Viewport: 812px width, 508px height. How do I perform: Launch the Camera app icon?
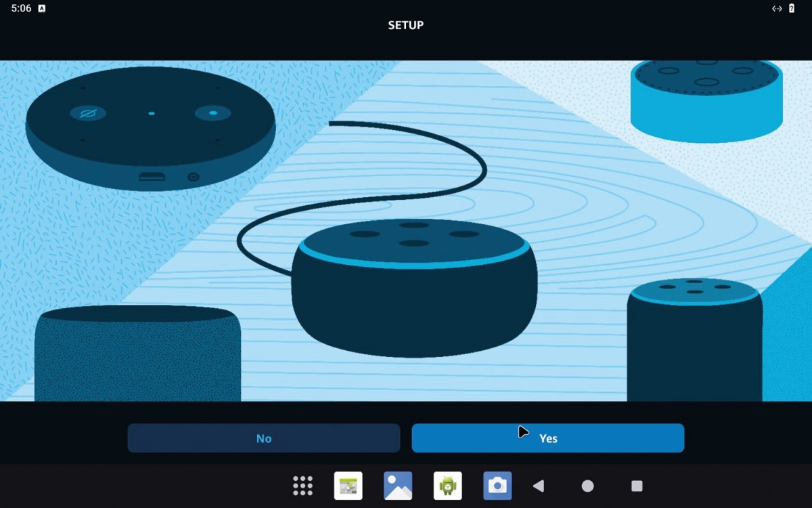[x=497, y=486]
